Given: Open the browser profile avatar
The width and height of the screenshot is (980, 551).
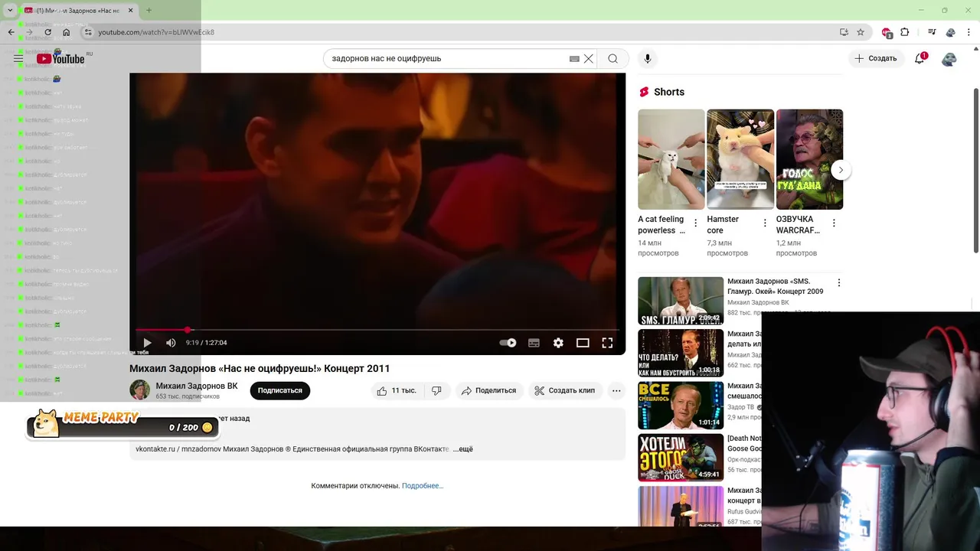Looking at the screenshot, I should (950, 32).
